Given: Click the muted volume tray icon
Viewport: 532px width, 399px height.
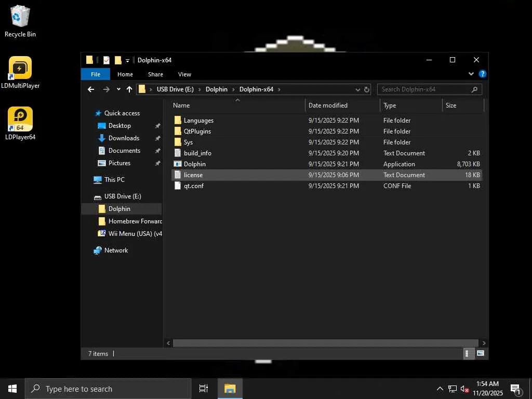Looking at the screenshot, I should 464,389.
